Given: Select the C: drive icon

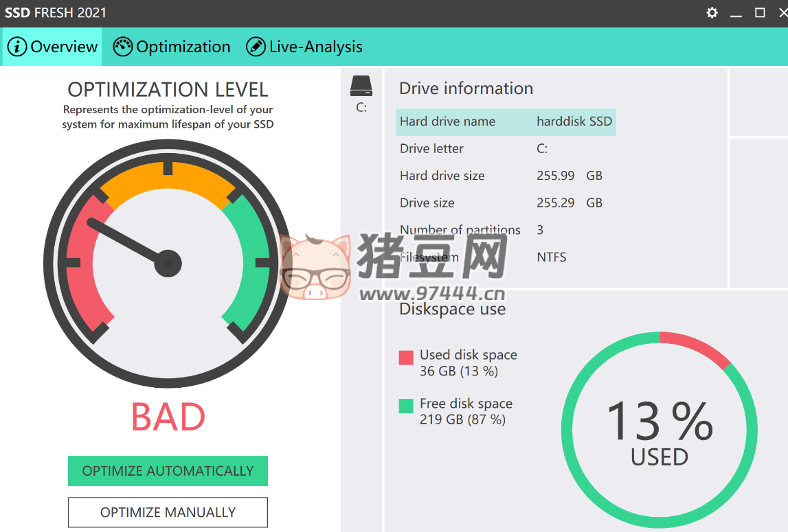Looking at the screenshot, I should click(x=361, y=86).
